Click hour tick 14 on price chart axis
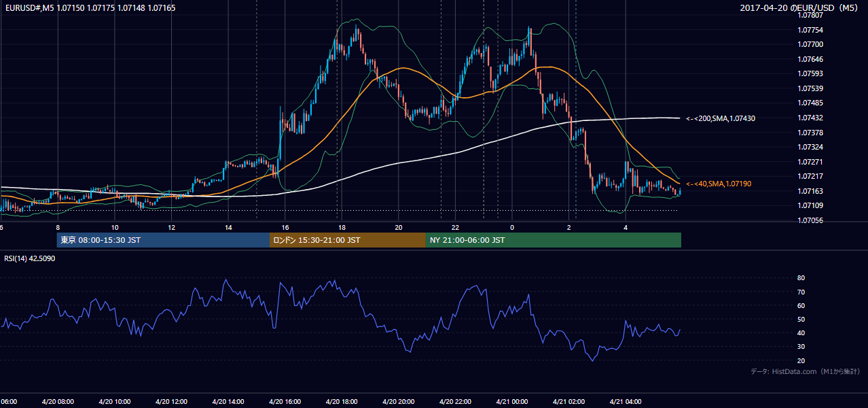This screenshot has height=408, width=868. click(228, 227)
